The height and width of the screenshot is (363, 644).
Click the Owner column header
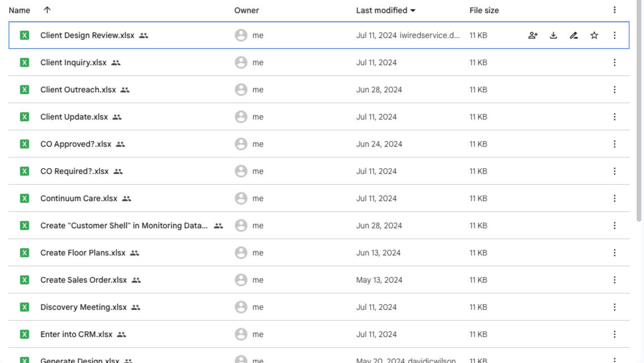click(x=247, y=10)
